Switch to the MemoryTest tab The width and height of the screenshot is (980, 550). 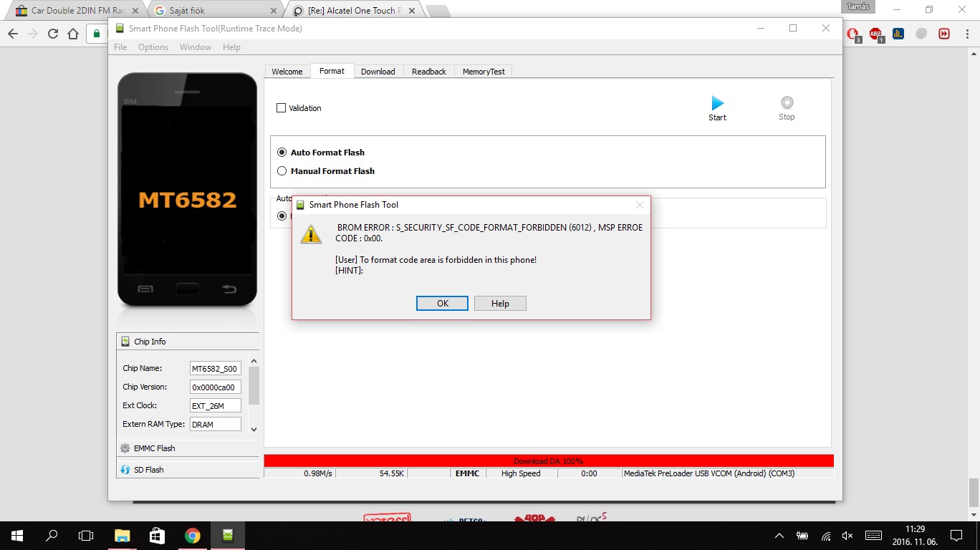pos(484,72)
